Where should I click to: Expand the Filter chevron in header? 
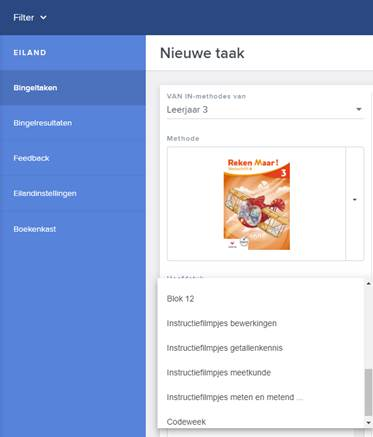click(43, 17)
